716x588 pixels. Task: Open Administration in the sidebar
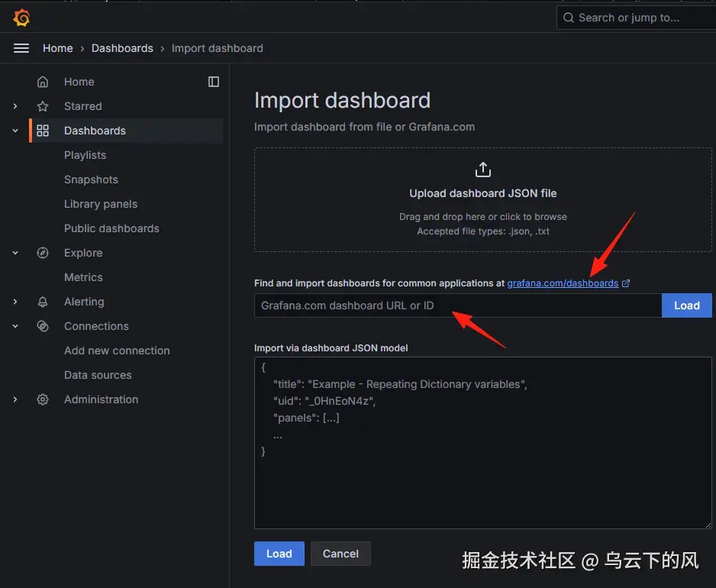coord(101,399)
